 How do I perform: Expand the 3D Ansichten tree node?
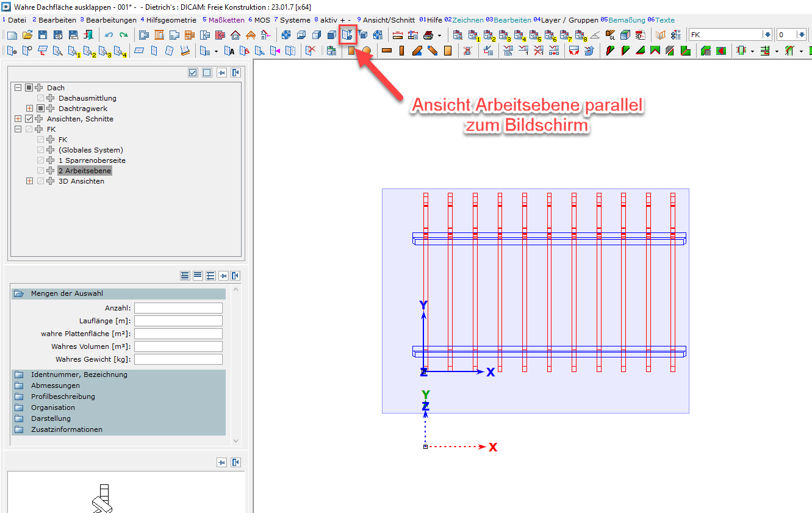(29, 181)
